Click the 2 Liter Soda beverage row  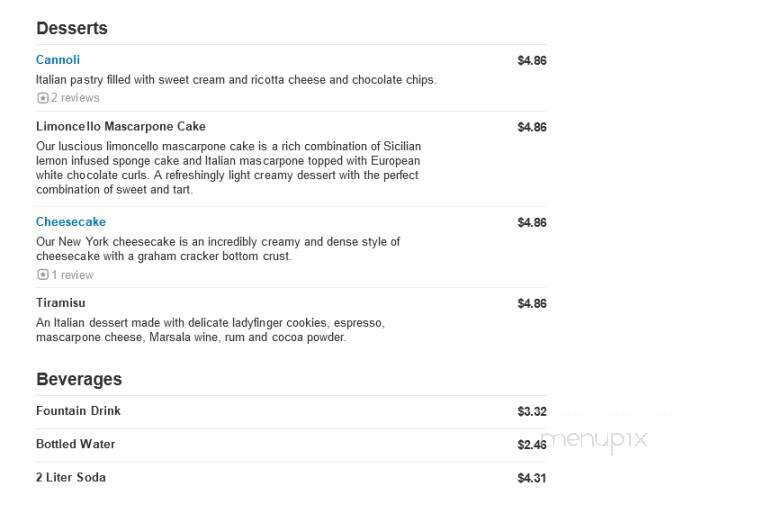[291, 478]
